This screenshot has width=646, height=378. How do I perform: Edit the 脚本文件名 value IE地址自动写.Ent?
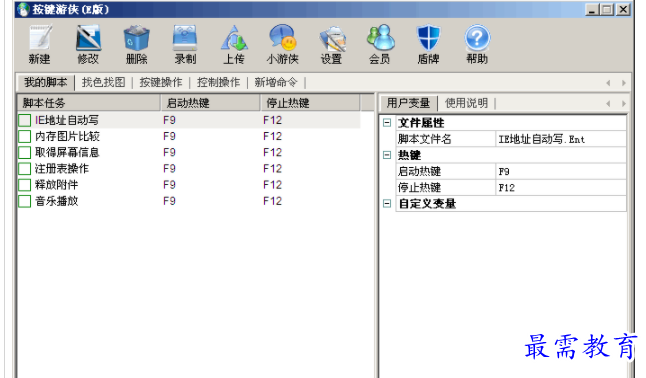pyautogui.click(x=561, y=139)
